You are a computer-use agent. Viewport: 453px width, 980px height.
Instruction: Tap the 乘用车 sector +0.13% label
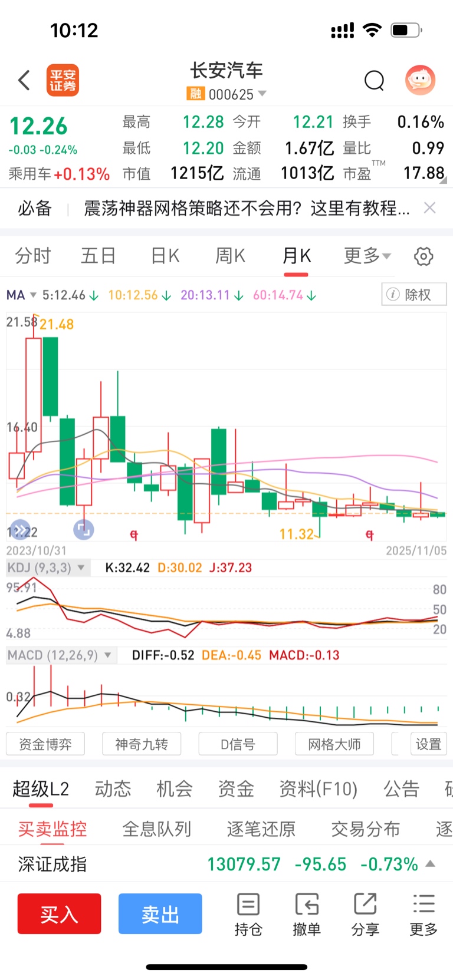[59, 174]
